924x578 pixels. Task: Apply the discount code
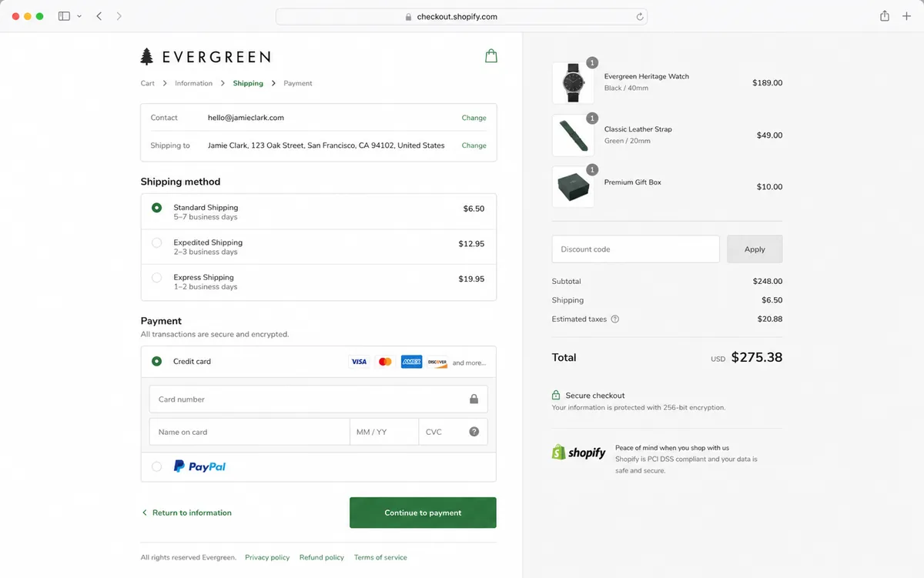755,249
